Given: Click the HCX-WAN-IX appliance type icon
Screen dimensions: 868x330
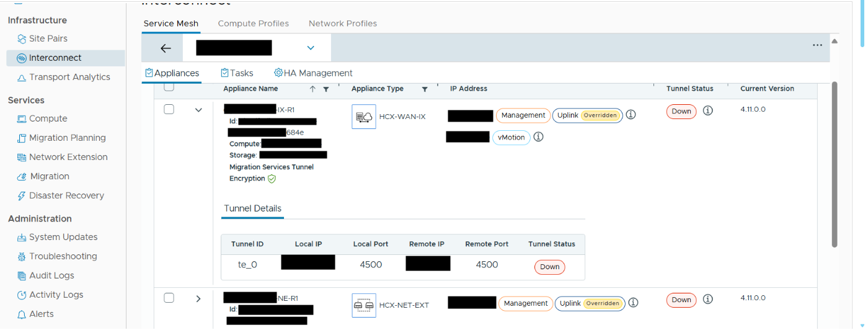Looking at the screenshot, I should point(363,117).
